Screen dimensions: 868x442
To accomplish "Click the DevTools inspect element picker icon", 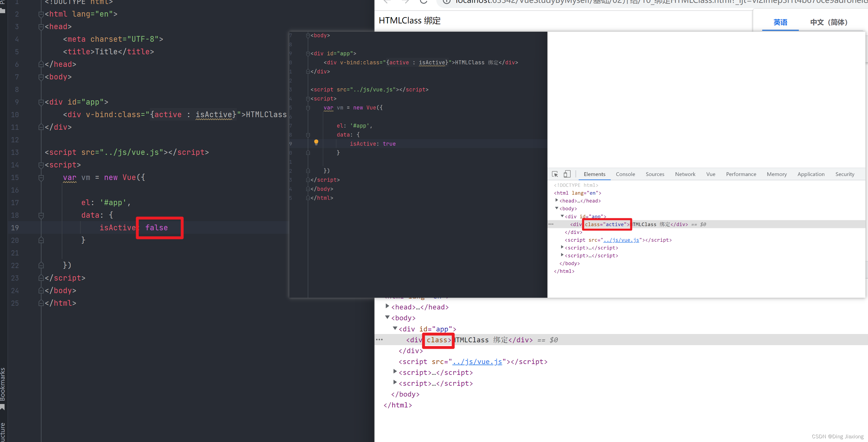I will pos(555,174).
